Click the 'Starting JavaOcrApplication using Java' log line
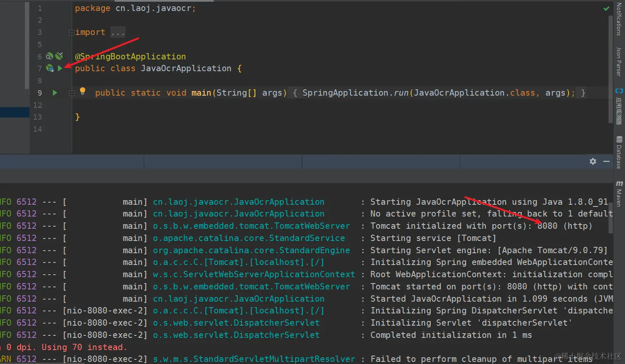This screenshot has width=625, height=364. (489, 202)
